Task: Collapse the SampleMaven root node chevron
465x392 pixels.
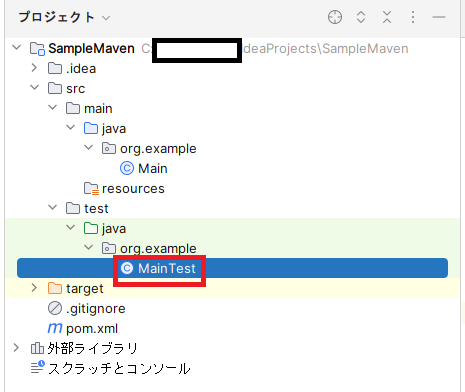Action: click(x=17, y=47)
